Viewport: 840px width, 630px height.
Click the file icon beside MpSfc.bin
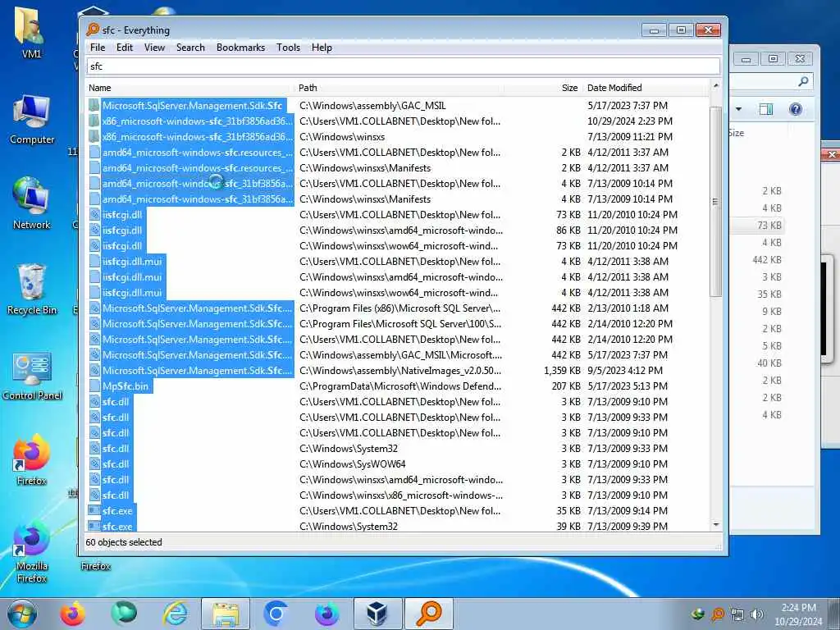[x=94, y=386]
